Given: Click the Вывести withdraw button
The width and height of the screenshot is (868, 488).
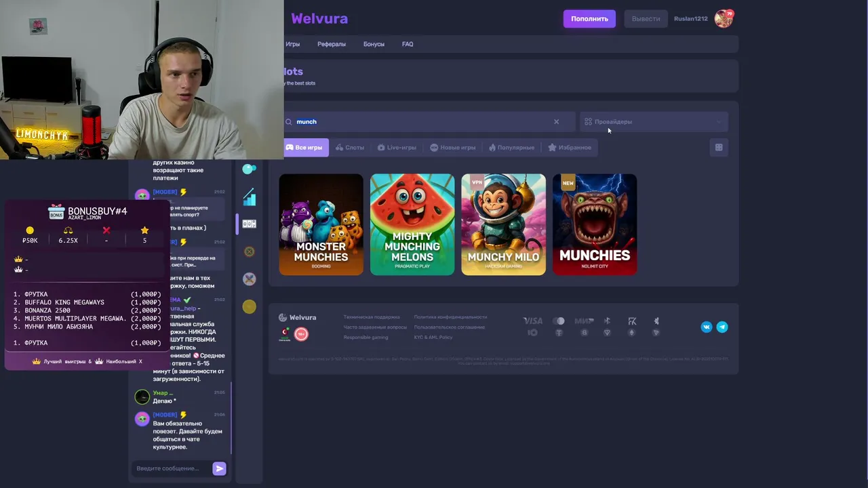Looking at the screenshot, I should tap(646, 19).
